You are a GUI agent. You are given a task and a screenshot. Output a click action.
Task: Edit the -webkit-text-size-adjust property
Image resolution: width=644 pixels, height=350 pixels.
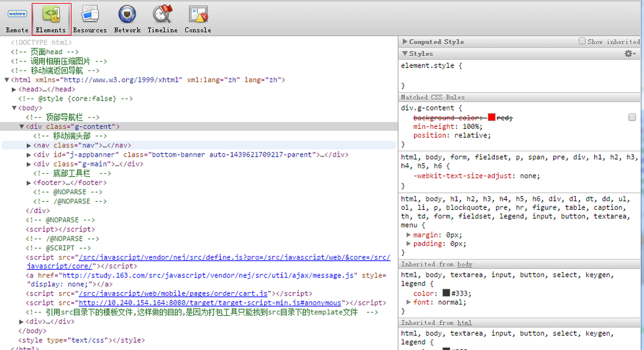476,176
